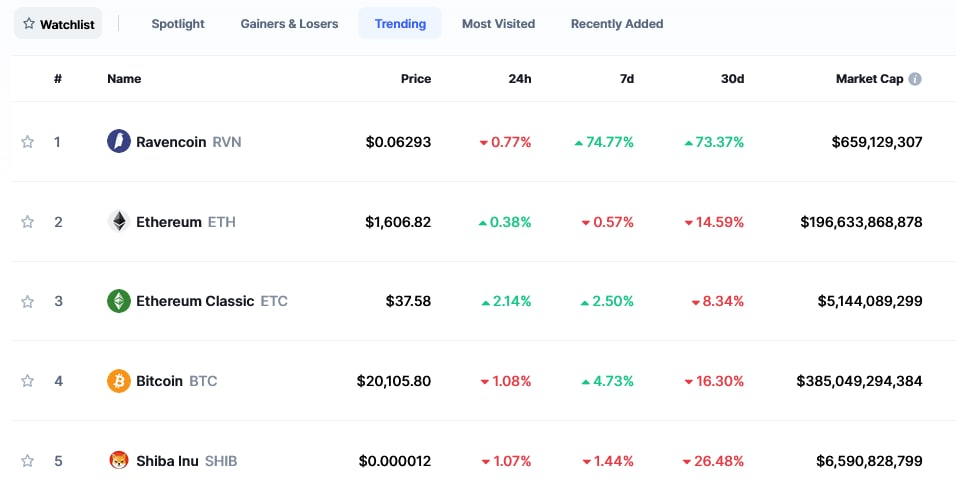Open the Watchlist button
956x499 pixels.
coord(58,23)
